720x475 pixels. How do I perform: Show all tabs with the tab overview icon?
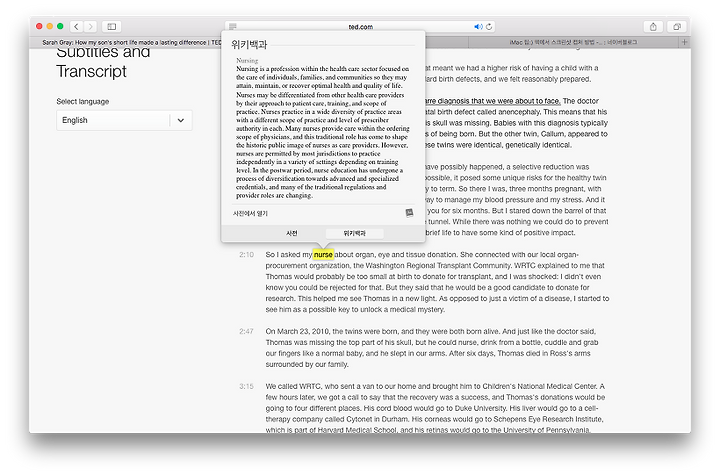click(677, 27)
